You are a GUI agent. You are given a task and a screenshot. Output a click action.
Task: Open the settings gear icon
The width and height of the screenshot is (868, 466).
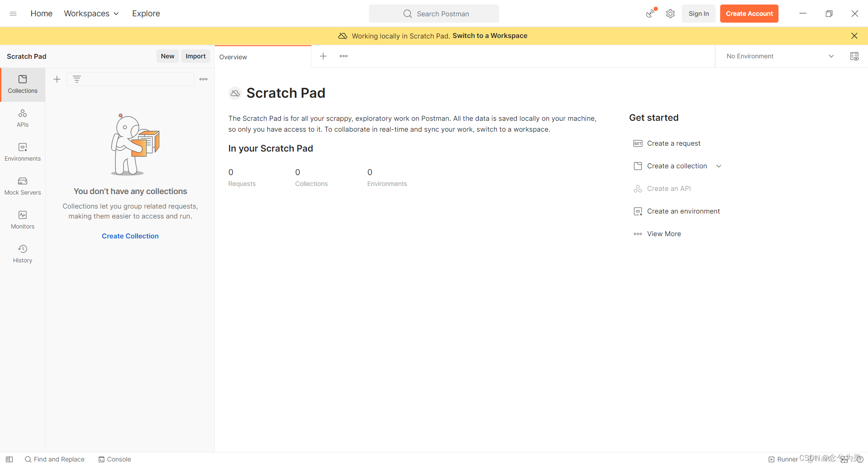tap(670, 14)
